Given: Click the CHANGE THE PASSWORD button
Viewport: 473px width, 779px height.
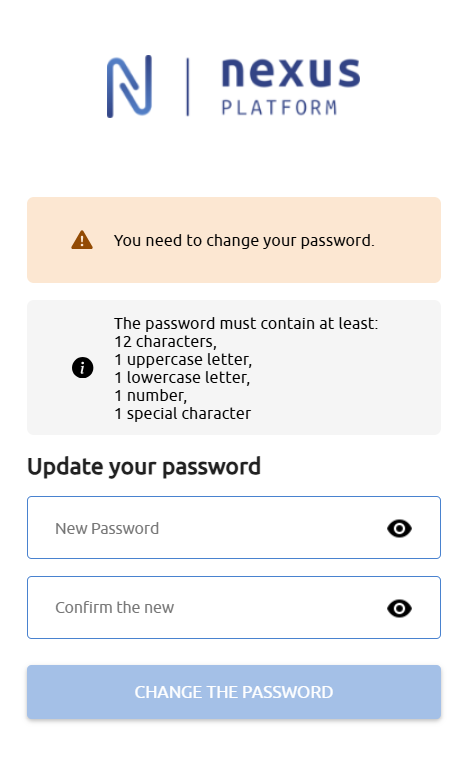Looking at the screenshot, I should click(x=234, y=692).
